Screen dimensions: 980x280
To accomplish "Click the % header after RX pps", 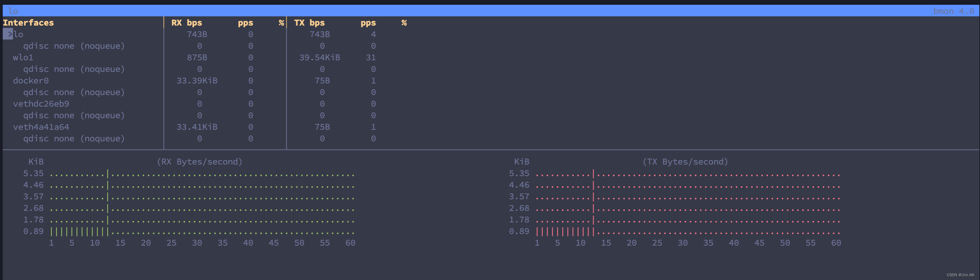I will [281, 23].
